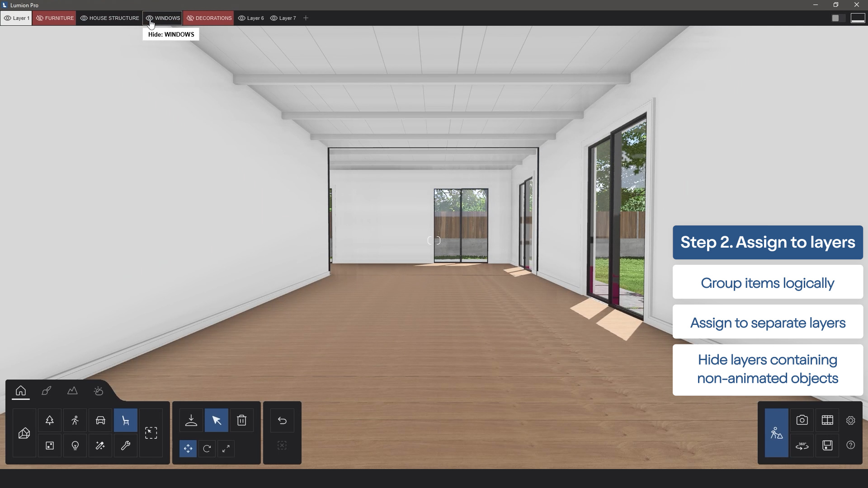Switch to the Landscape mountain tab

click(x=72, y=391)
